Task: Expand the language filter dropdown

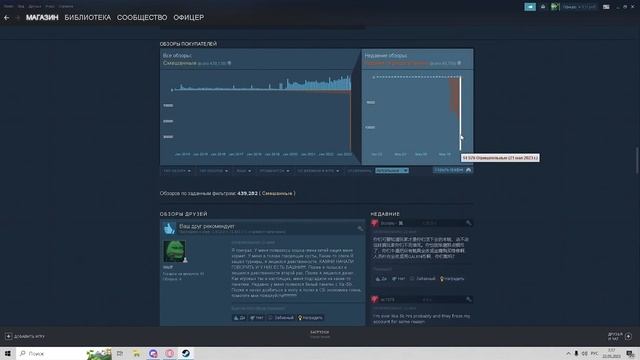Action: (244, 171)
